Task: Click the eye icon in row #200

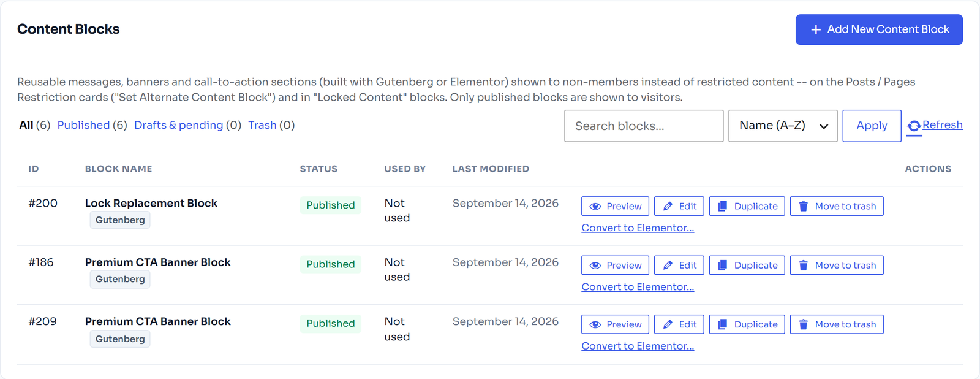Action: (595, 207)
